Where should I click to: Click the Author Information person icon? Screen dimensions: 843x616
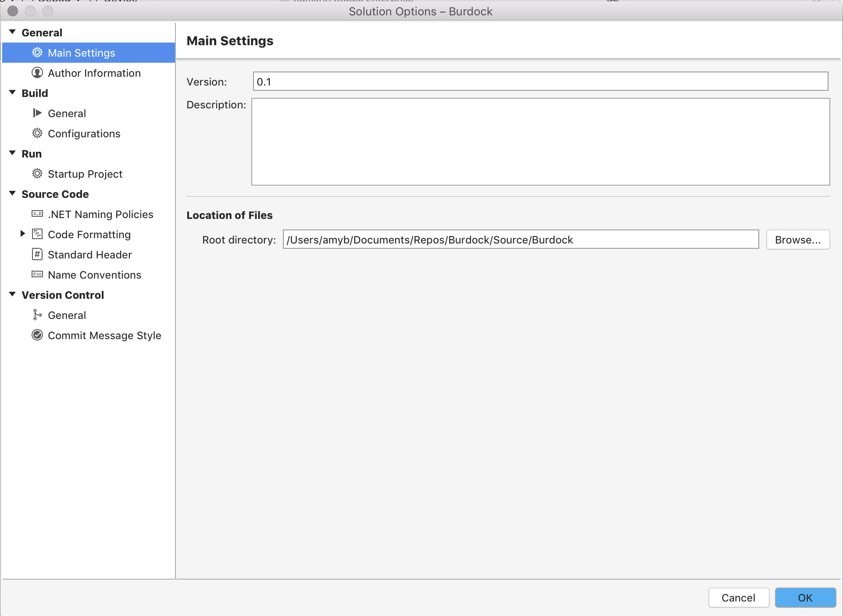[37, 73]
